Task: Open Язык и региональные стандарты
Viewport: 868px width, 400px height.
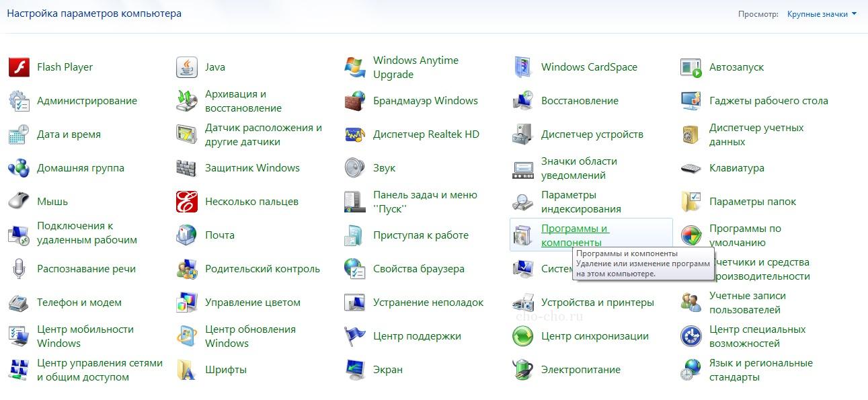Action: [x=760, y=370]
